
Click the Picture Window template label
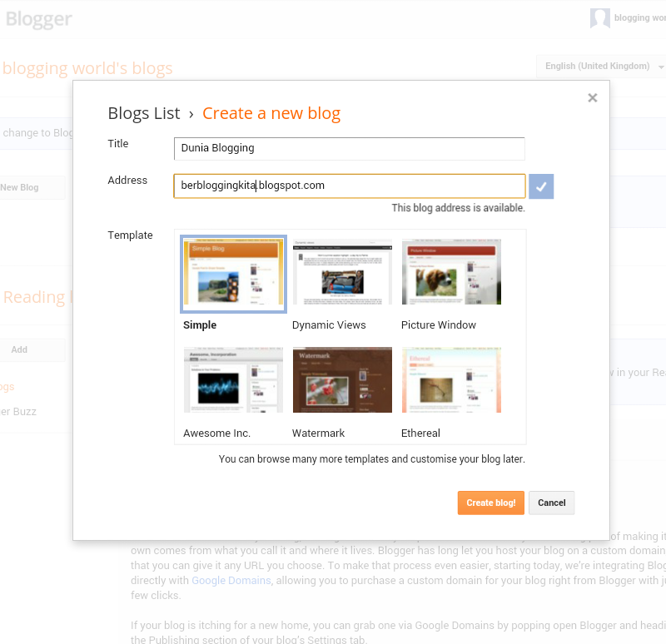coord(439,325)
